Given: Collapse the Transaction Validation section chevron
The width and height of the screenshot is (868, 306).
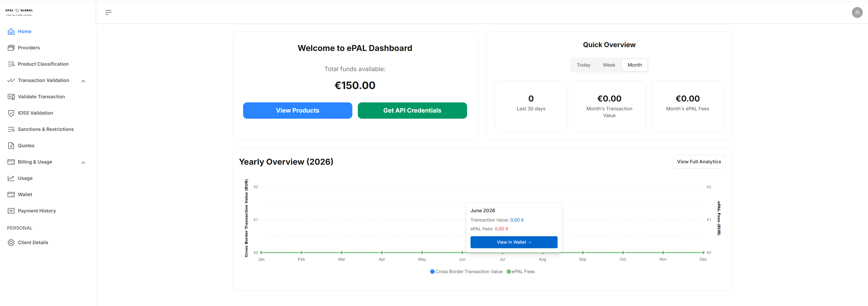Looking at the screenshot, I should pyautogui.click(x=83, y=81).
